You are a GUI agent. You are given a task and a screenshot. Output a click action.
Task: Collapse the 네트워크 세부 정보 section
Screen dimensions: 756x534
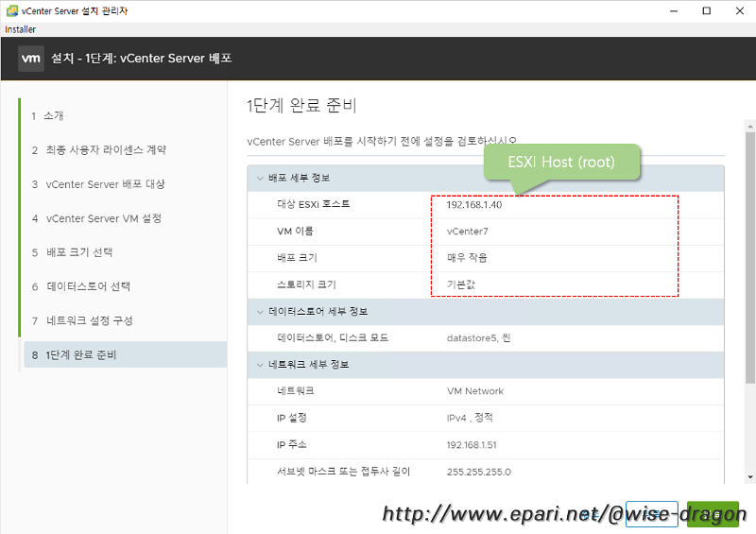click(x=261, y=365)
